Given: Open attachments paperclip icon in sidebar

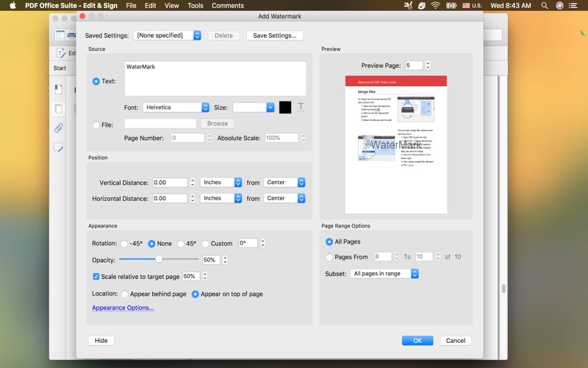Looking at the screenshot, I should point(58,128).
